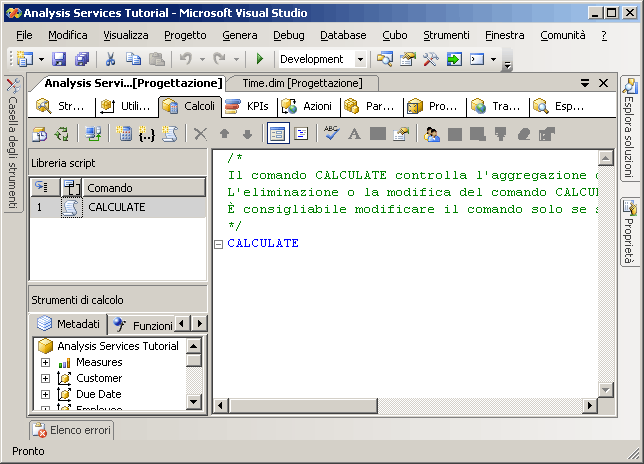Click the Cut scissors icon
The width and height of the screenshot is (644, 464).
coord(110,59)
